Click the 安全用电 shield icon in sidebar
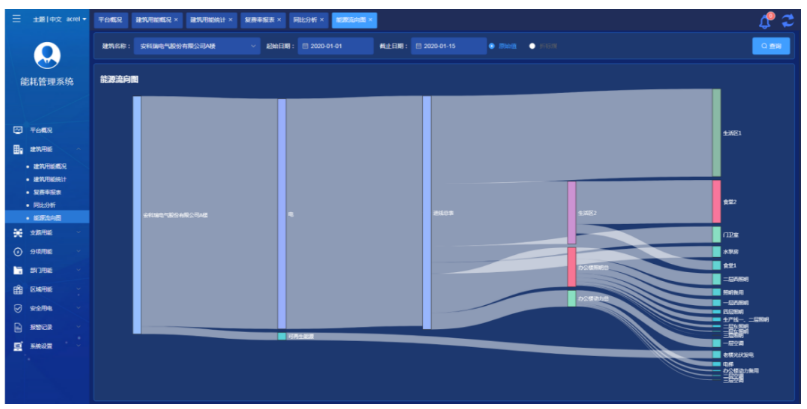 pyautogui.click(x=18, y=308)
